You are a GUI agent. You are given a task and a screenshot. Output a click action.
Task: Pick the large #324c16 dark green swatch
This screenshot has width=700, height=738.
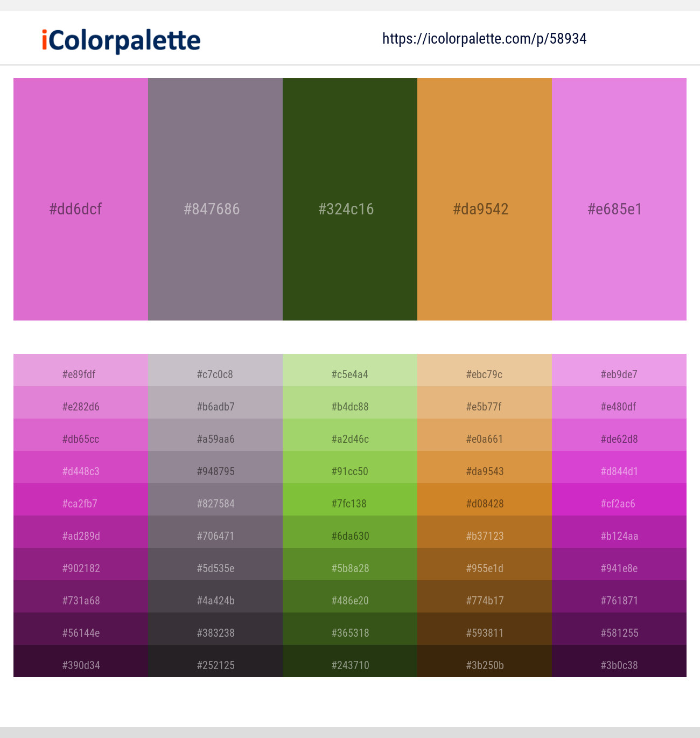click(x=350, y=199)
